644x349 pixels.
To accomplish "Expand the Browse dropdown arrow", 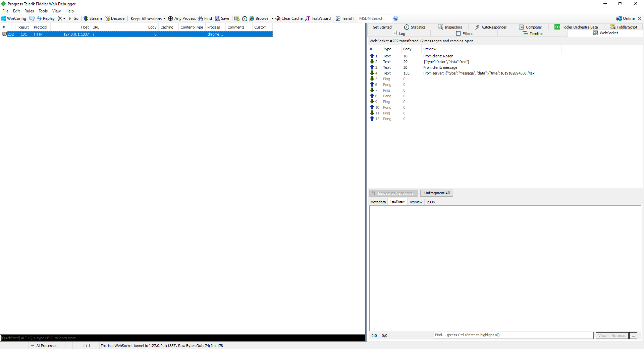I will point(272,19).
